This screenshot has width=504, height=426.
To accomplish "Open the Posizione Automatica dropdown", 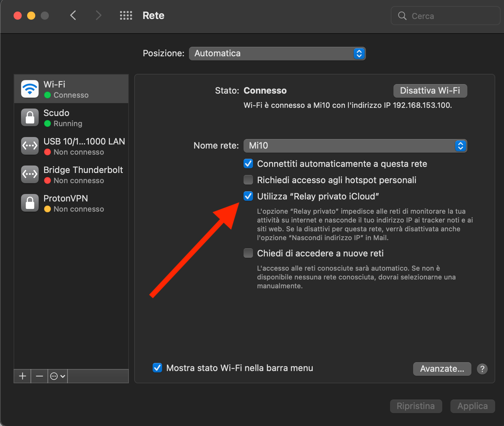I will click(x=277, y=54).
